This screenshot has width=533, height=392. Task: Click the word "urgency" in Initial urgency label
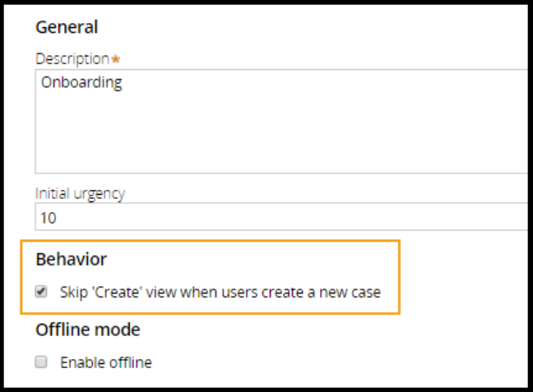point(100,194)
